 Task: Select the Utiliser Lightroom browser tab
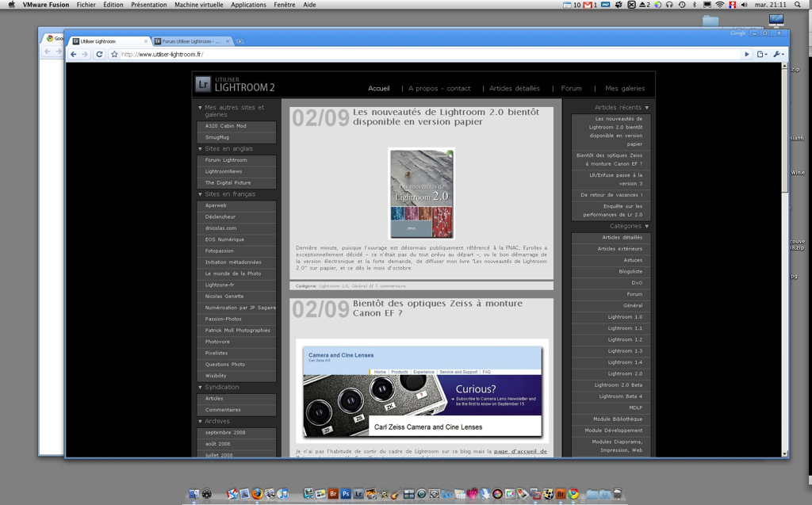pyautogui.click(x=109, y=41)
